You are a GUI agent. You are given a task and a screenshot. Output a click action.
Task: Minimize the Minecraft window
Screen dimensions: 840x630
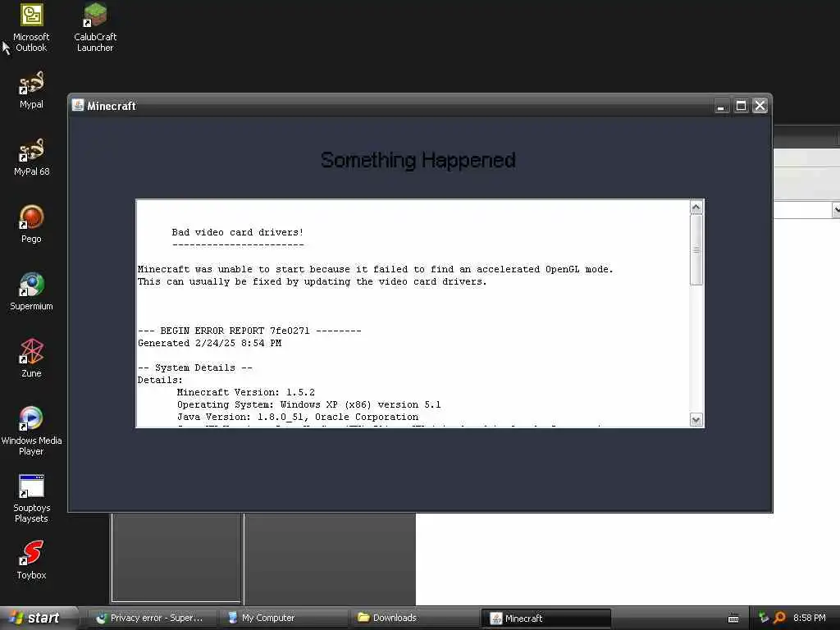[x=722, y=106]
